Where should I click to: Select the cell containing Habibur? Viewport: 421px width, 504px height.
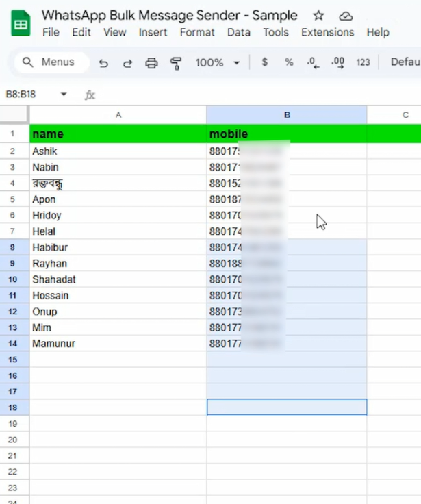tap(118, 247)
